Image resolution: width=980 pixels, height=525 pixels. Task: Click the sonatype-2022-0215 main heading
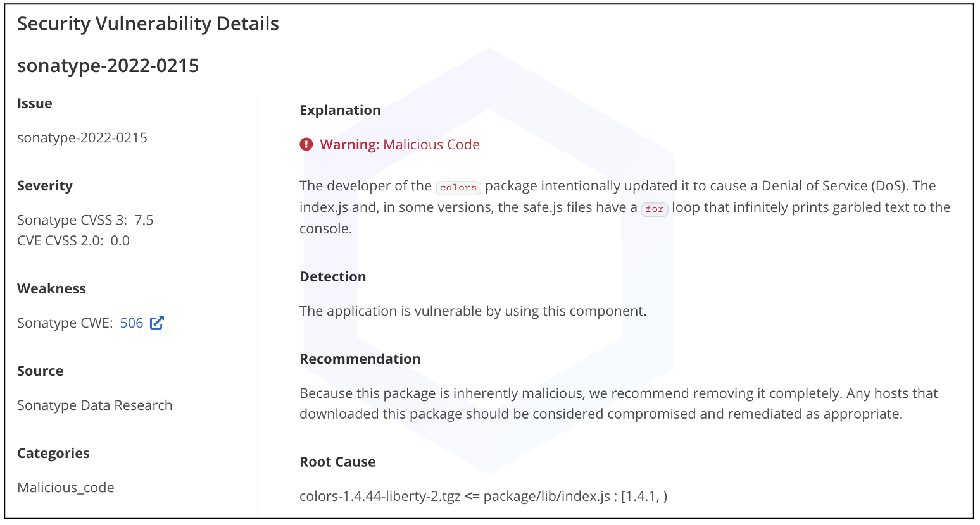pyautogui.click(x=108, y=66)
